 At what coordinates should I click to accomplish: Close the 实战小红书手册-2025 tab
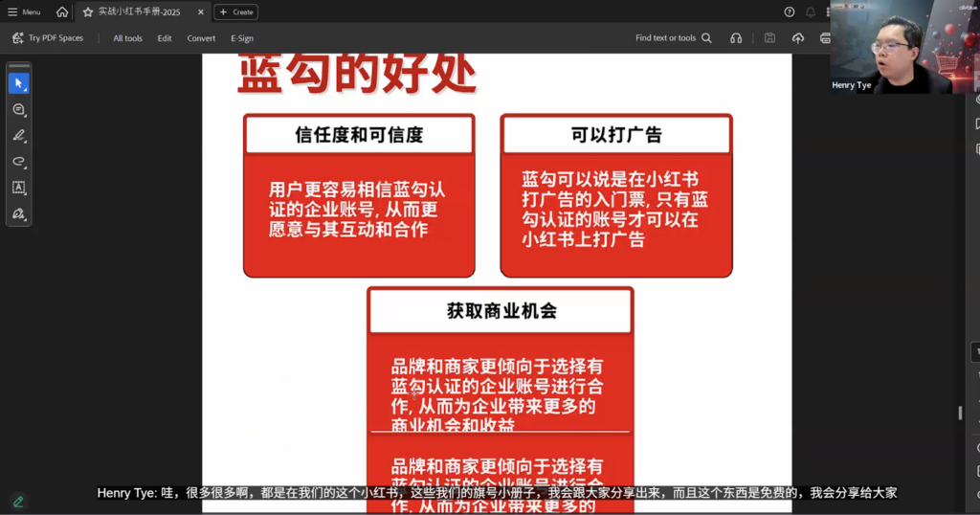point(201,11)
